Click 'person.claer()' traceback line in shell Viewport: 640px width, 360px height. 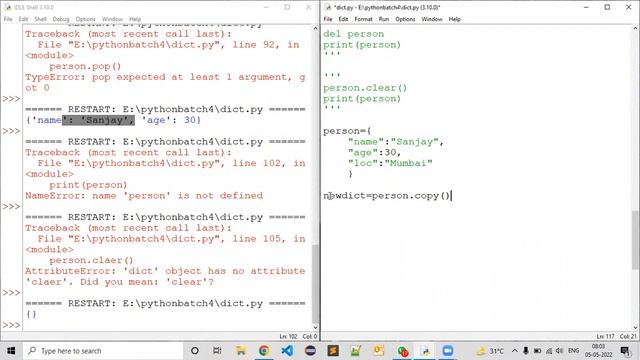pyautogui.click(x=91, y=260)
